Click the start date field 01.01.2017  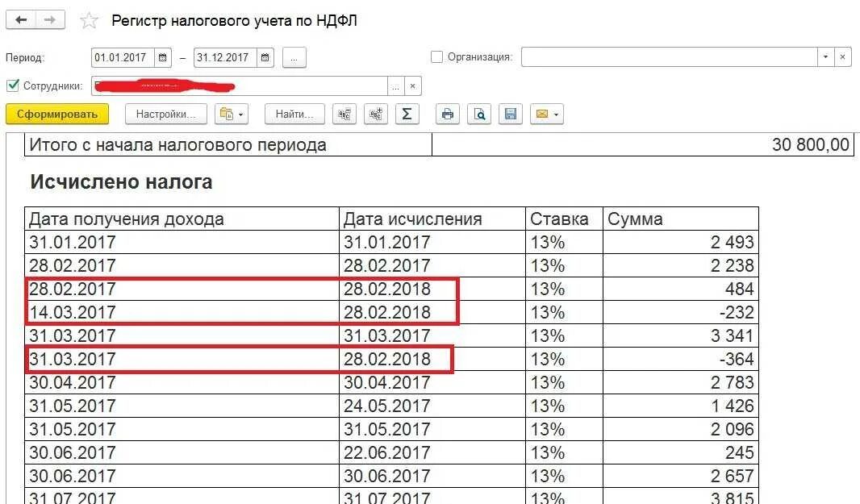click(123, 57)
